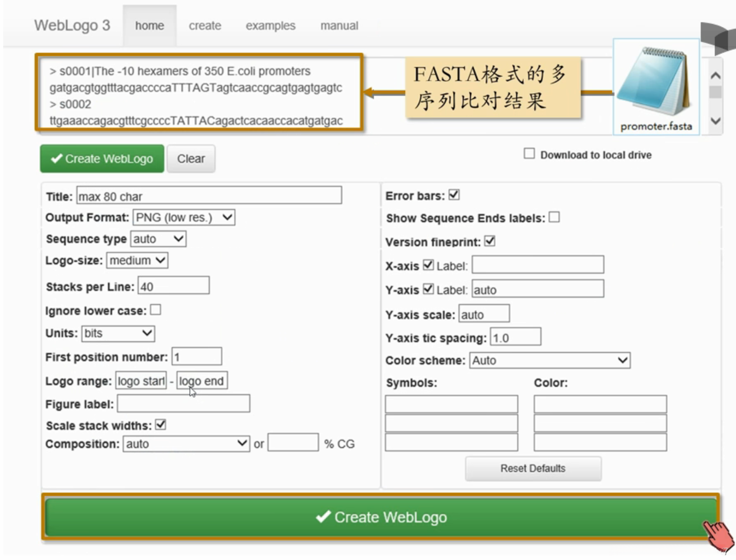Open the Color scheme dropdown
This screenshot has height=560, width=736.
tap(549, 360)
